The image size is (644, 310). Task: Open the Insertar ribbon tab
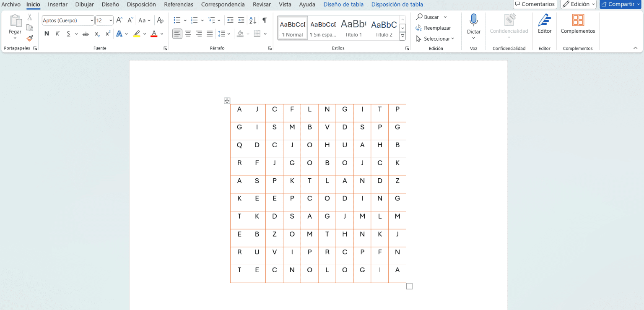(x=57, y=5)
